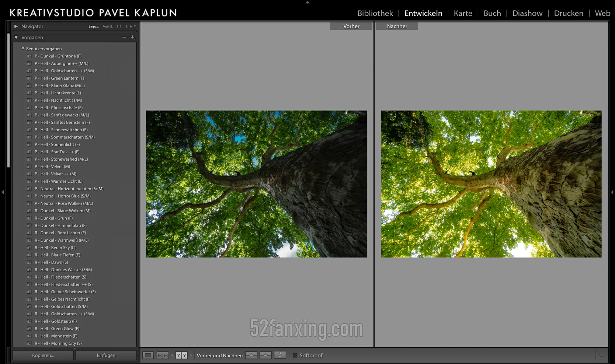This screenshot has height=364, width=615.
Task: Open the Navigator zoom ratio dropdown arrows
Action: 135,27
